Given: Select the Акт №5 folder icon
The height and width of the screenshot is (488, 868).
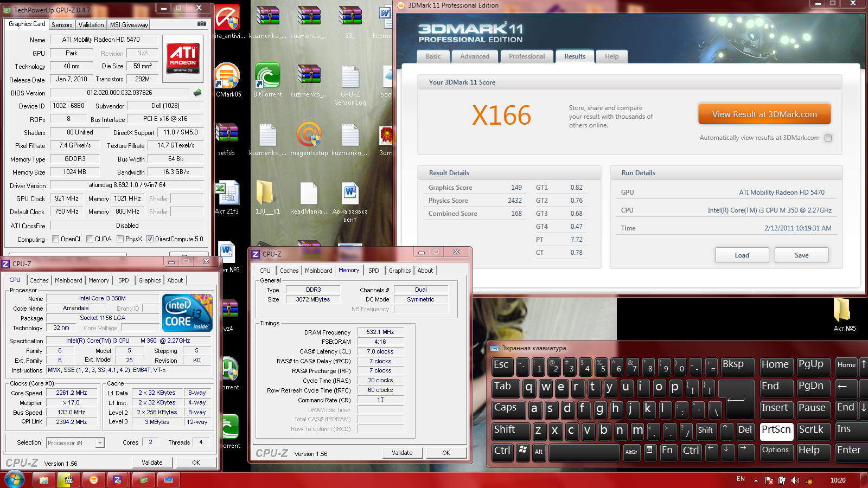Looking at the screenshot, I should (x=844, y=314).
